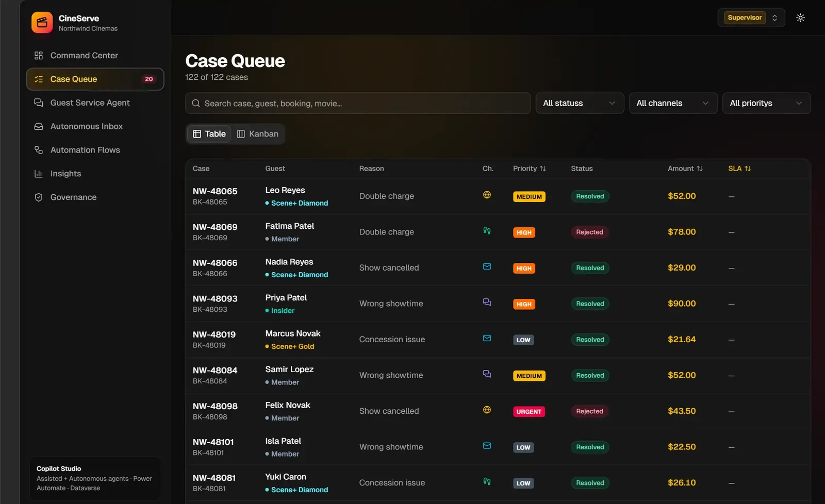Click the phone channel icon for NW-48069
The width and height of the screenshot is (825, 504).
(x=487, y=230)
